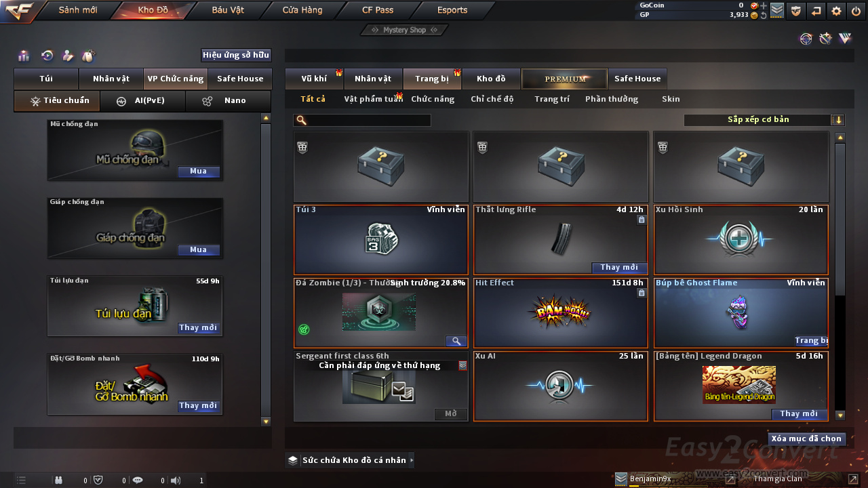The height and width of the screenshot is (488, 868).
Task: Click Xóa mục đã chọn button
Action: click(x=806, y=439)
